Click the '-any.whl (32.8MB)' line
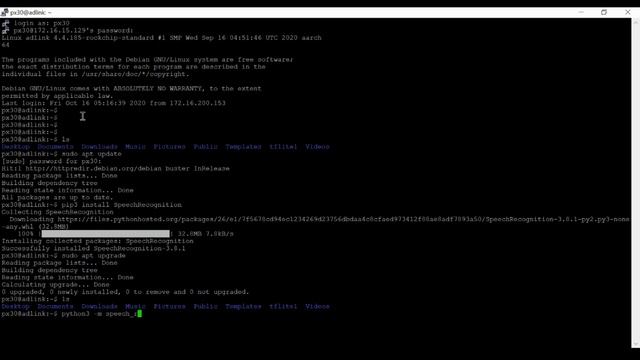 (x=35, y=227)
